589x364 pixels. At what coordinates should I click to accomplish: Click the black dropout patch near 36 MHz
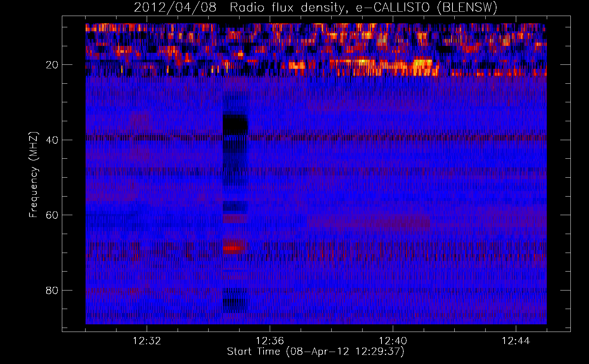pos(235,124)
